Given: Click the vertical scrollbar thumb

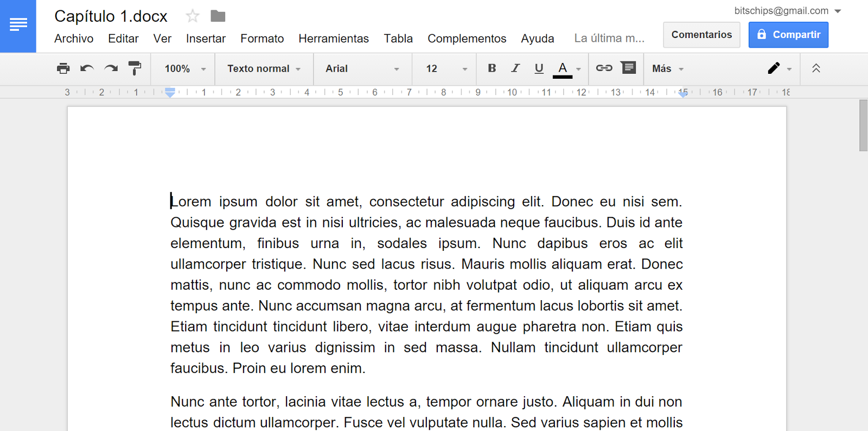Looking at the screenshot, I should tap(863, 125).
